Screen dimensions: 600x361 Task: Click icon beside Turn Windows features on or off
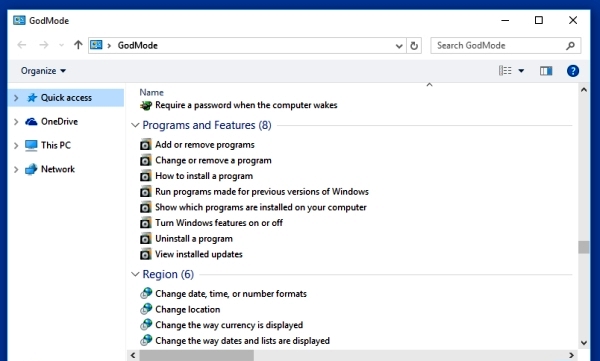tap(145, 223)
